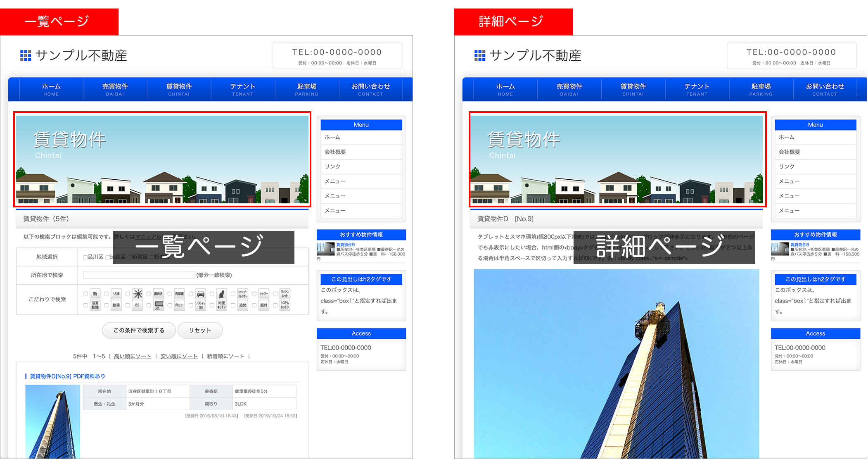The image size is (868, 459).
Task: Open 会社概要 in the detail page side Menu
Action: click(816, 152)
